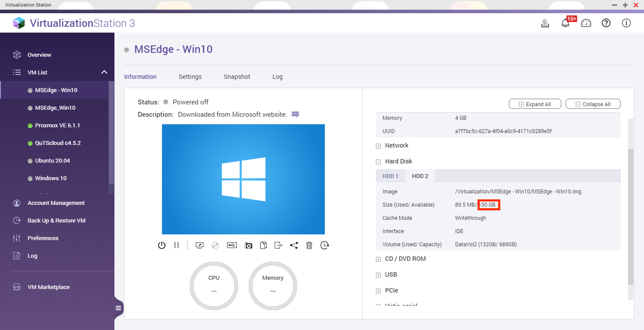Open the background tasks tray icon
This screenshot has width=644, height=330.
545,23
